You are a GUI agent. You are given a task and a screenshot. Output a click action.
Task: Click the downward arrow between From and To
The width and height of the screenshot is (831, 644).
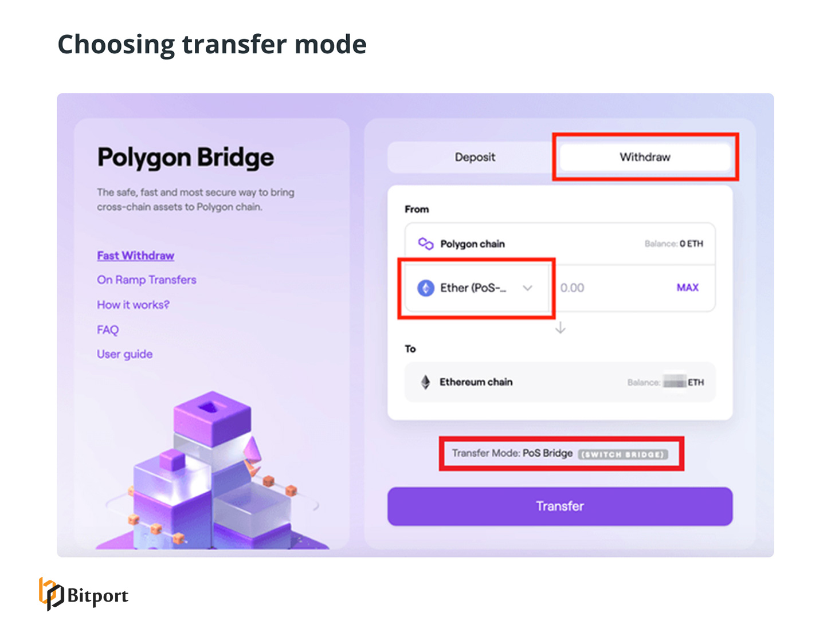click(x=560, y=328)
